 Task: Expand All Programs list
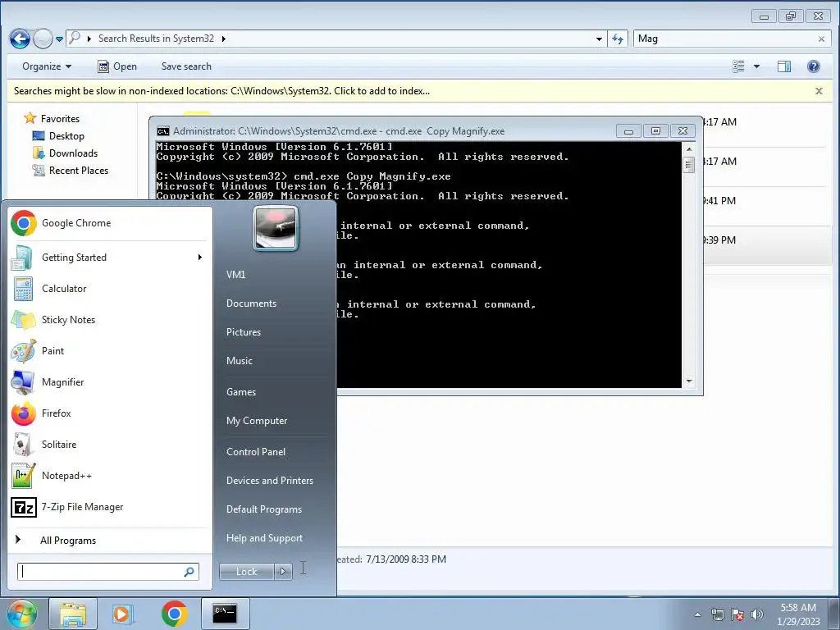click(110, 540)
